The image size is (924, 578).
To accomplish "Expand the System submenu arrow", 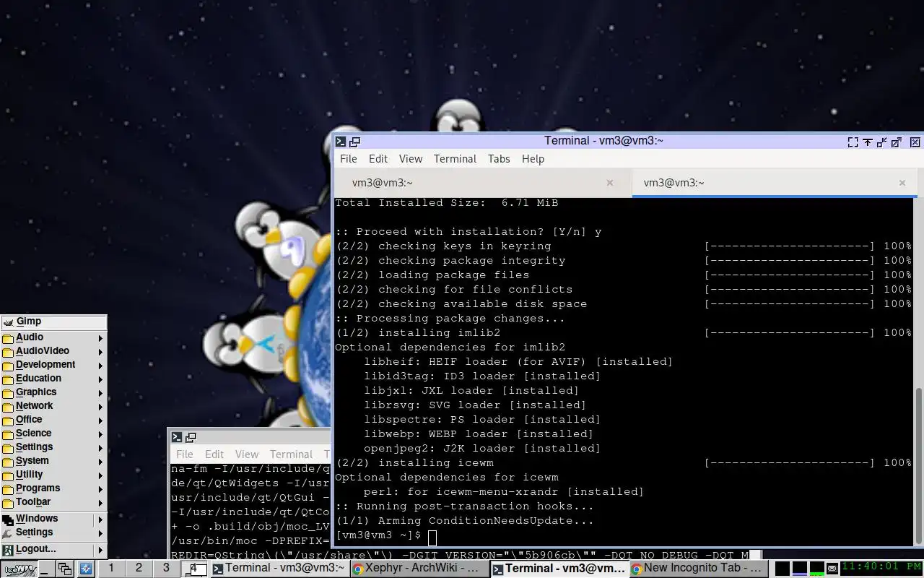I will [100, 462].
